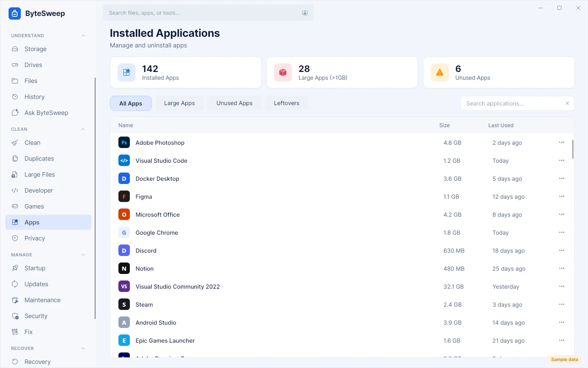Click the Large Apps red box icon
The height and width of the screenshot is (368, 588).
(x=283, y=72)
